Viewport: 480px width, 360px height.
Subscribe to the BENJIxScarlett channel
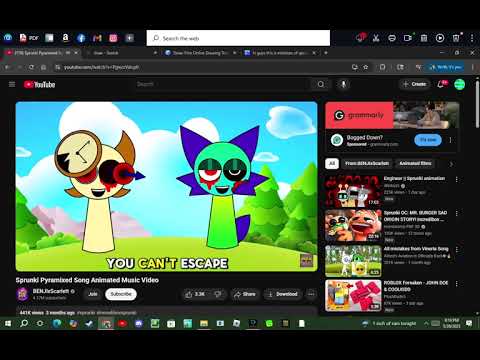[121, 294]
